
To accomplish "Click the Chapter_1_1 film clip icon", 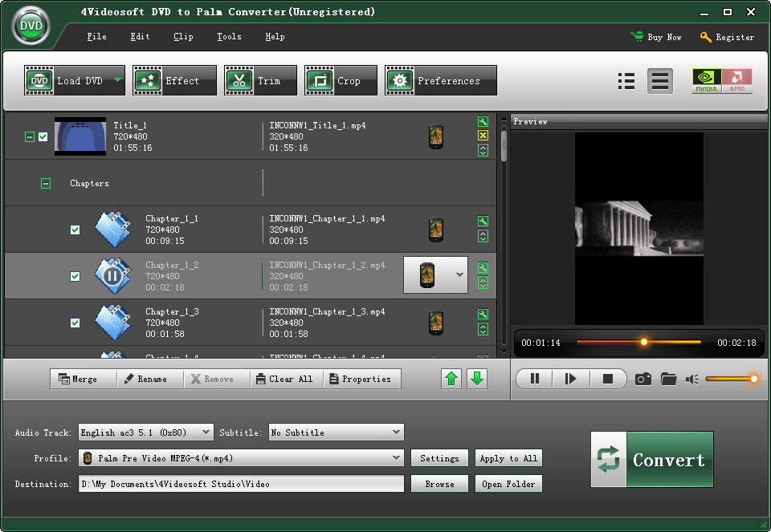I will (113, 229).
